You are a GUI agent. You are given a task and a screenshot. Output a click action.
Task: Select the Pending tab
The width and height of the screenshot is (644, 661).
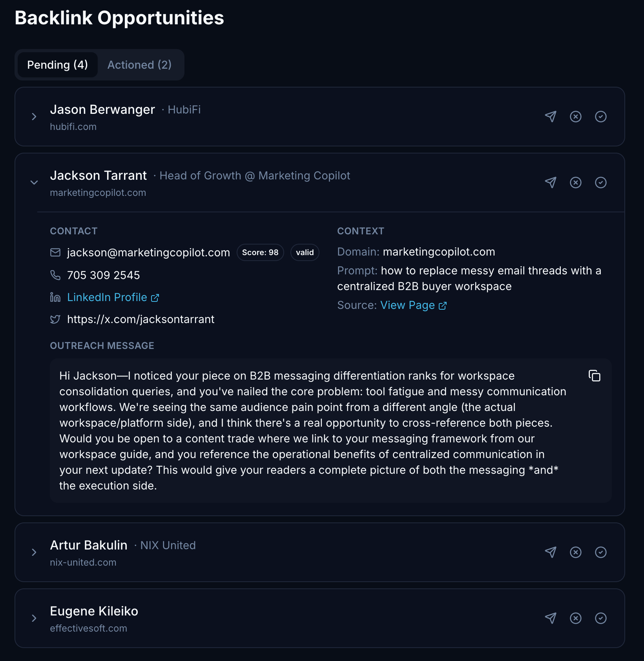[57, 65]
